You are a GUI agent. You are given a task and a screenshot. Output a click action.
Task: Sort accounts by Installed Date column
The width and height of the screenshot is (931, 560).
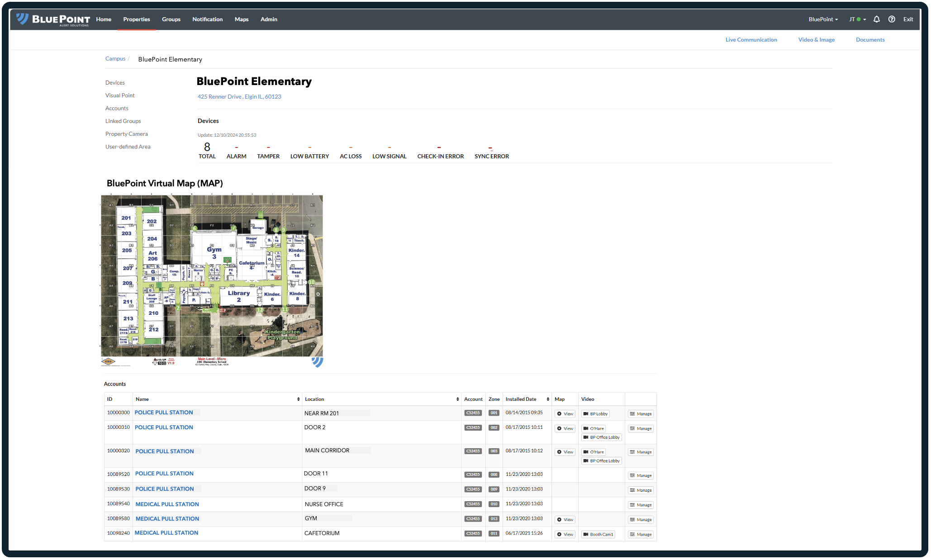coord(547,399)
